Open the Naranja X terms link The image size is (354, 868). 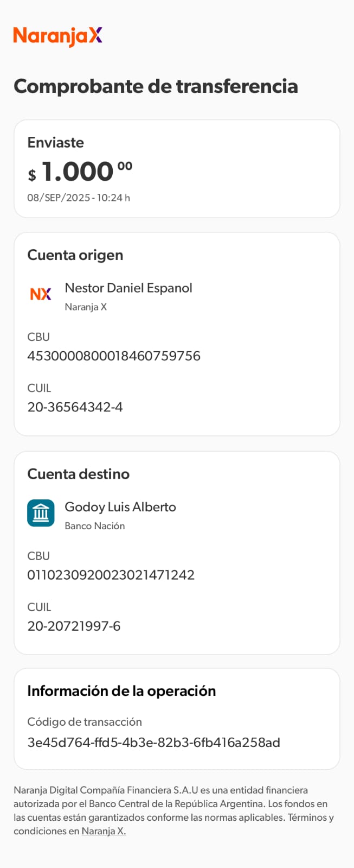tap(104, 831)
